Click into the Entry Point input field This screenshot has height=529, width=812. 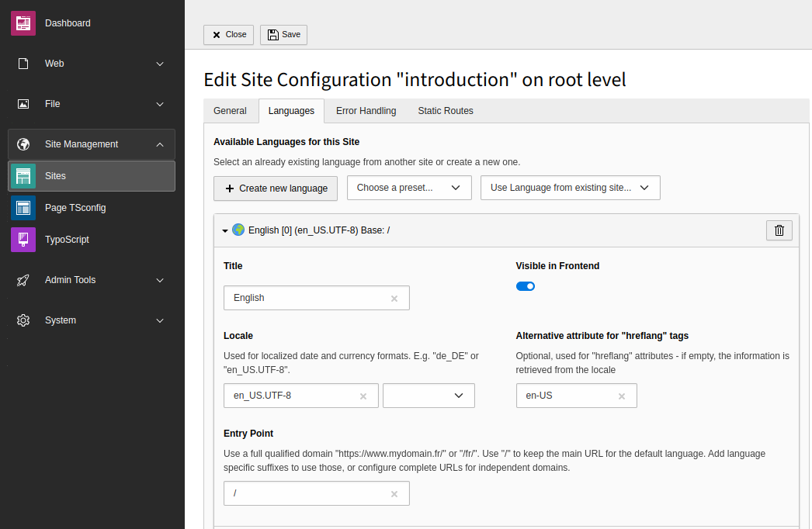click(307, 494)
